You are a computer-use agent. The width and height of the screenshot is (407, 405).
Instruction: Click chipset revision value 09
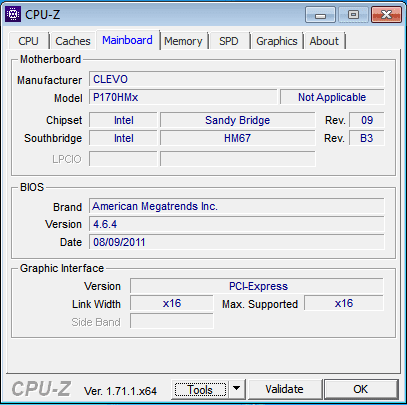coord(367,120)
